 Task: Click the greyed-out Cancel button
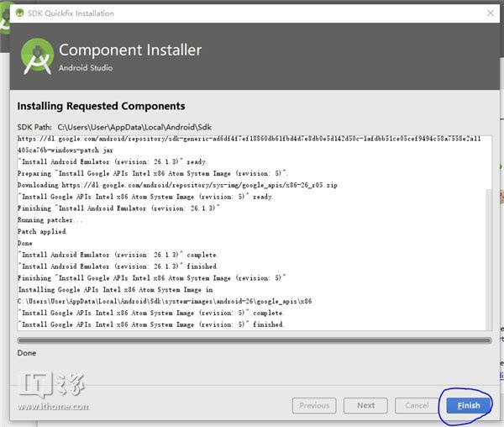(x=417, y=405)
